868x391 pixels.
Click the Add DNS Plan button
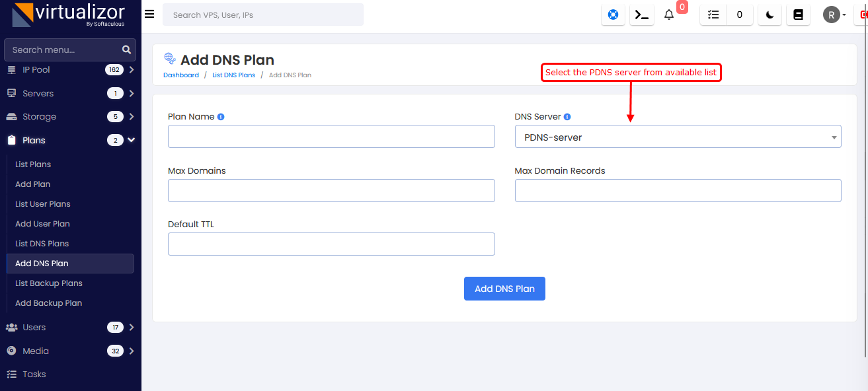pyautogui.click(x=504, y=289)
